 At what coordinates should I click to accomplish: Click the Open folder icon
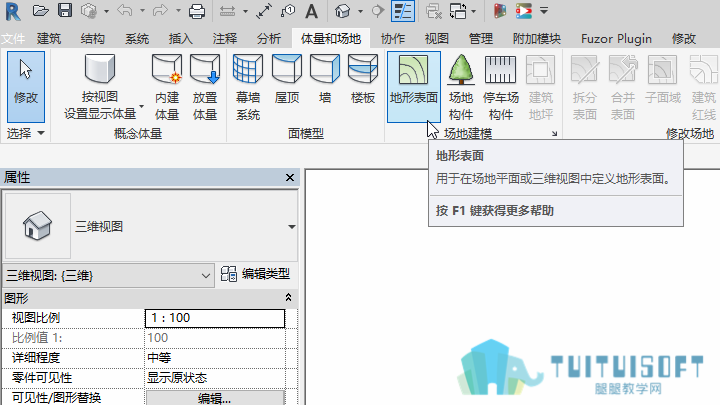coord(40,11)
